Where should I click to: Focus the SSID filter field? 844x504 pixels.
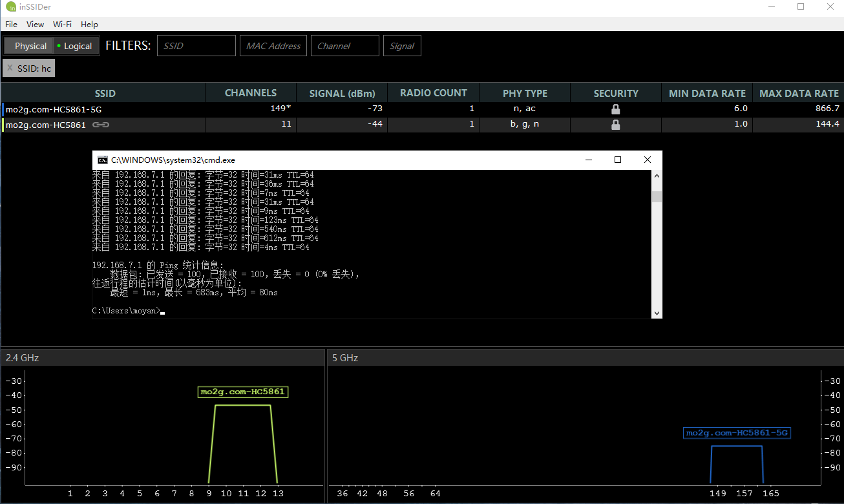coord(196,46)
